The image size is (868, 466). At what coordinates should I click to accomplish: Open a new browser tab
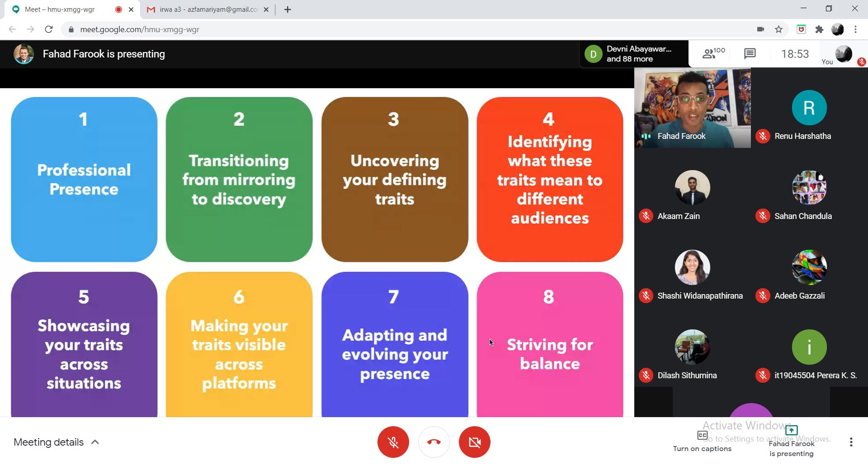[288, 10]
